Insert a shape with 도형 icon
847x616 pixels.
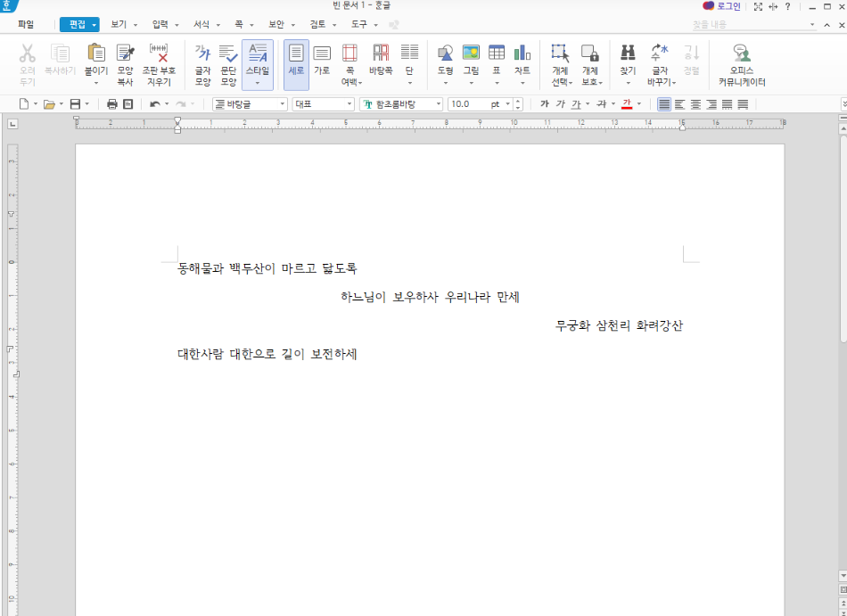(445, 53)
